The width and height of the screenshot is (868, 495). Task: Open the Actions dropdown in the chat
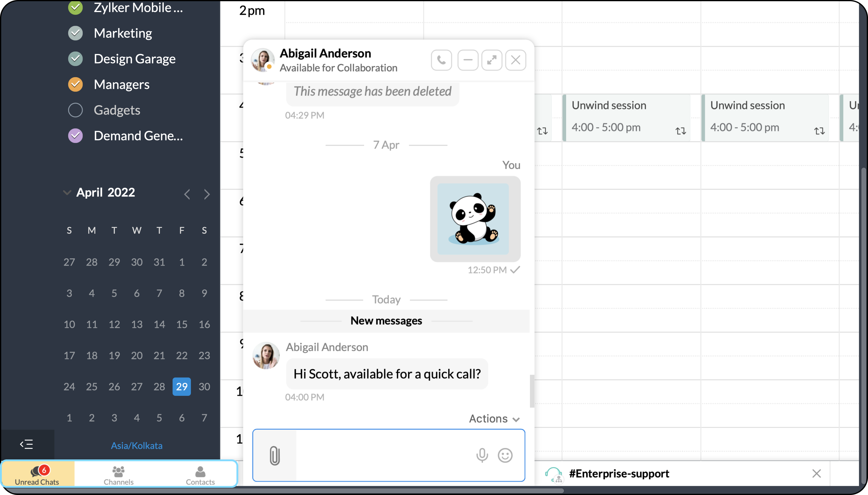point(493,418)
